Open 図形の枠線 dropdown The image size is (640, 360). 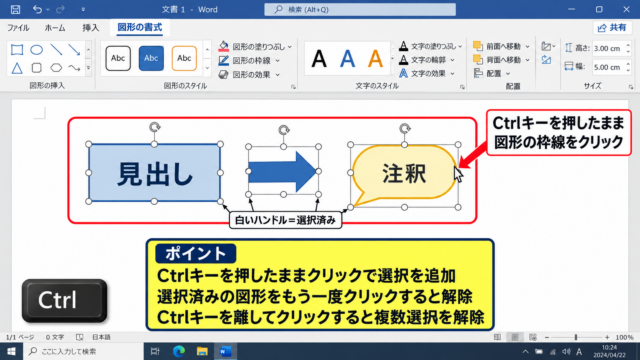coord(249,60)
